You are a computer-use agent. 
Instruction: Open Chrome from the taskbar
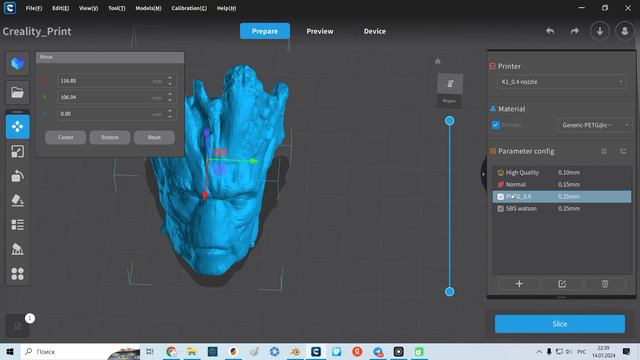tap(171, 351)
